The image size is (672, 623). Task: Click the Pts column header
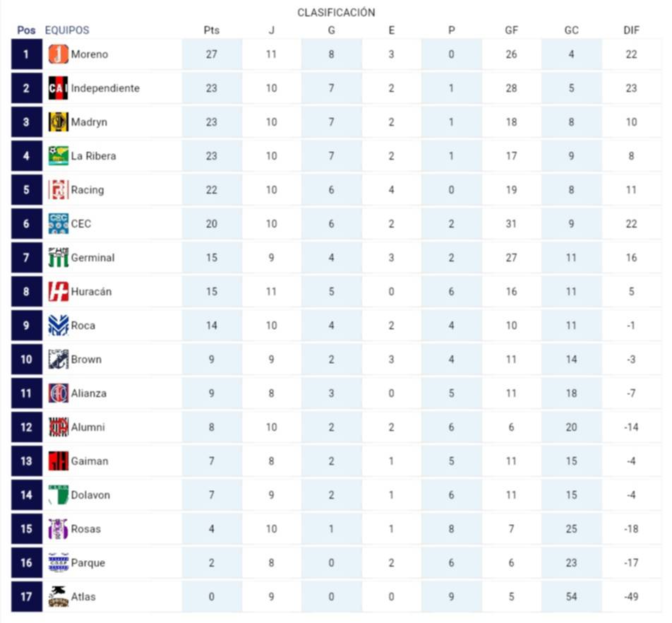pyautogui.click(x=211, y=30)
